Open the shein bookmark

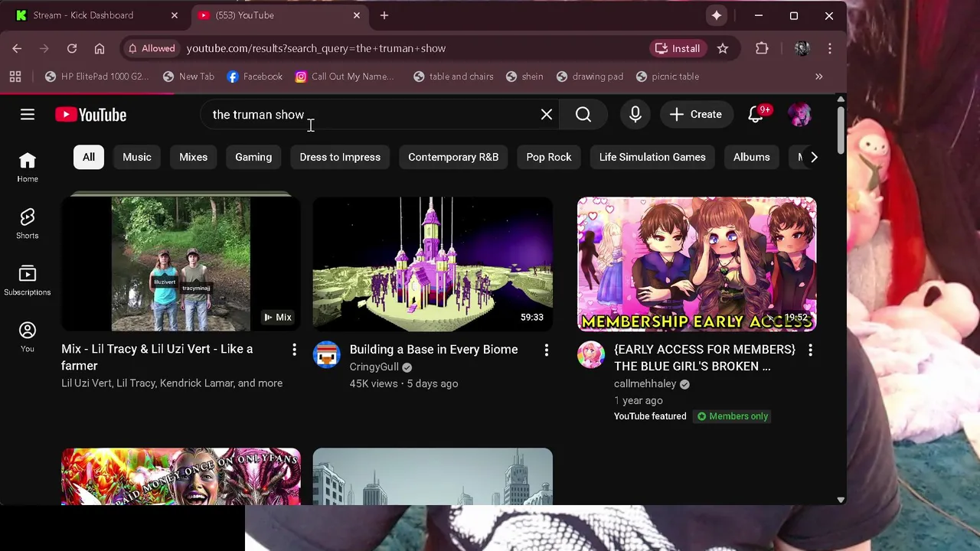tap(524, 77)
